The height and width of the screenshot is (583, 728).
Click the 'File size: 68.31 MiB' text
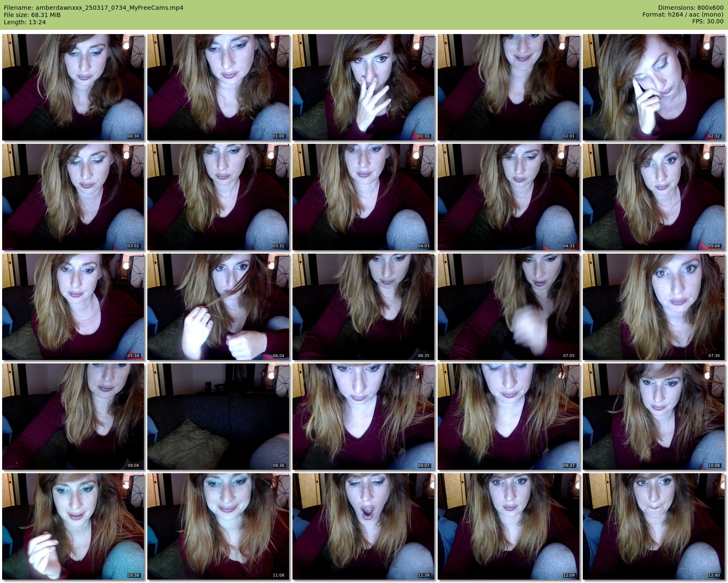(x=32, y=15)
